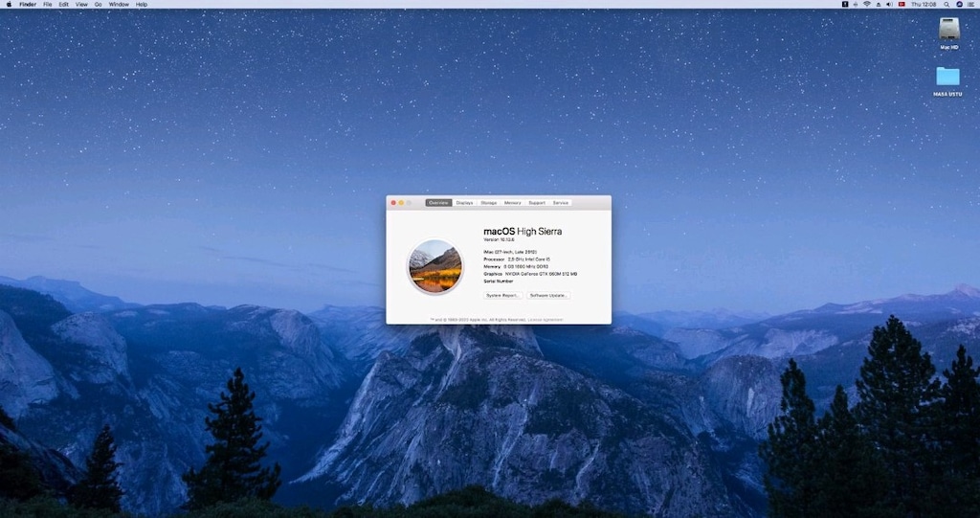Click the Siri icon in menu bar
This screenshot has height=518, width=980.
(x=959, y=5)
